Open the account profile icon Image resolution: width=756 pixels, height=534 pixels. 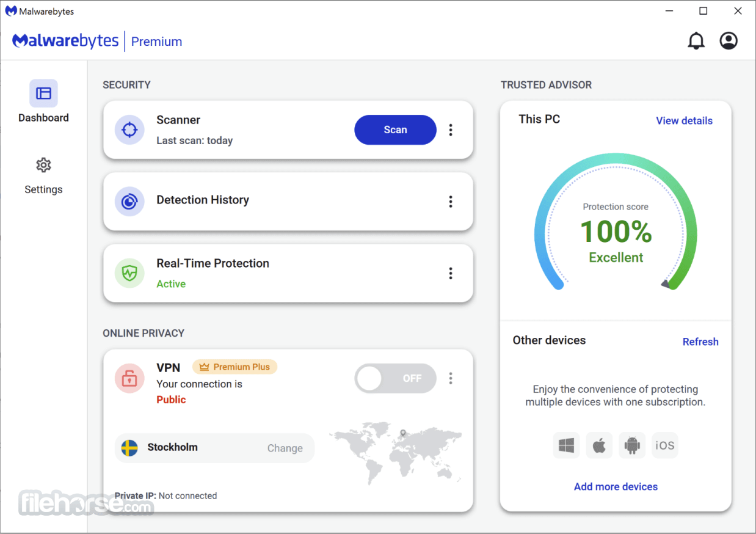[729, 41]
